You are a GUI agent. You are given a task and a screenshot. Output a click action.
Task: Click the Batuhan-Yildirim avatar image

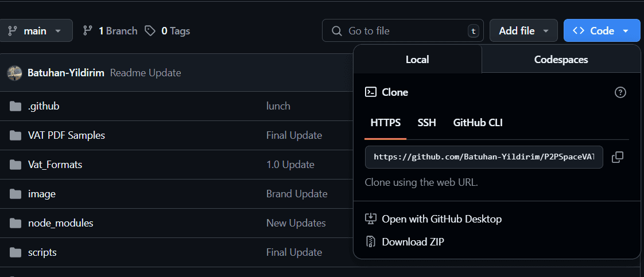click(15, 73)
